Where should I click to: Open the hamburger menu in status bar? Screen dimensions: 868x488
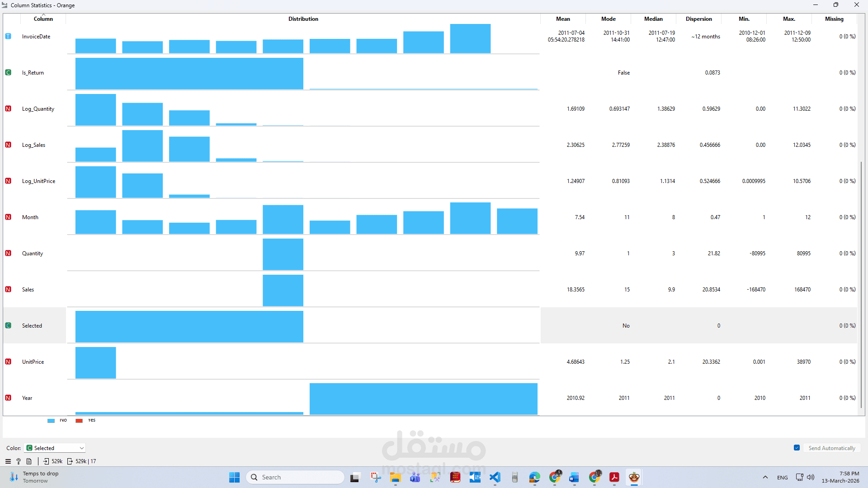pyautogui.click(x=8, y=461)
